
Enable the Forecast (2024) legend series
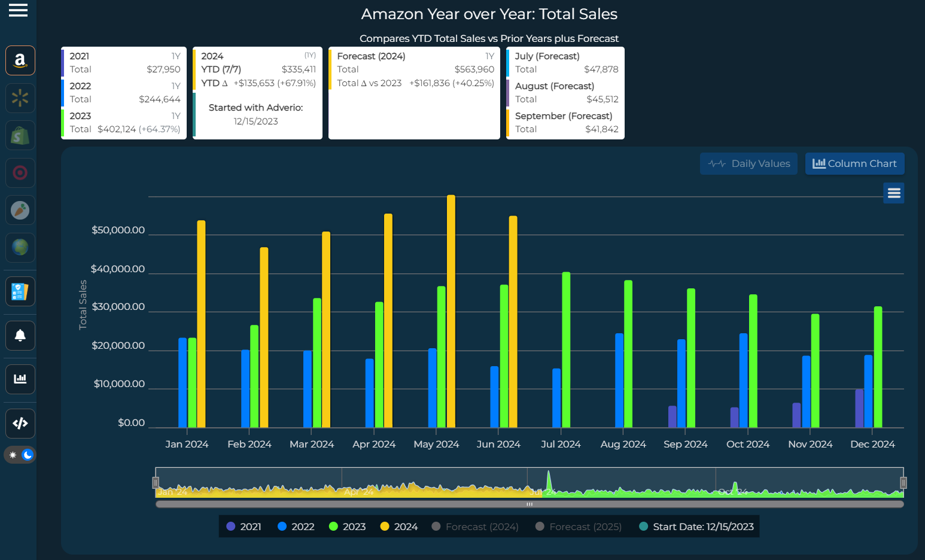point(475,526)
